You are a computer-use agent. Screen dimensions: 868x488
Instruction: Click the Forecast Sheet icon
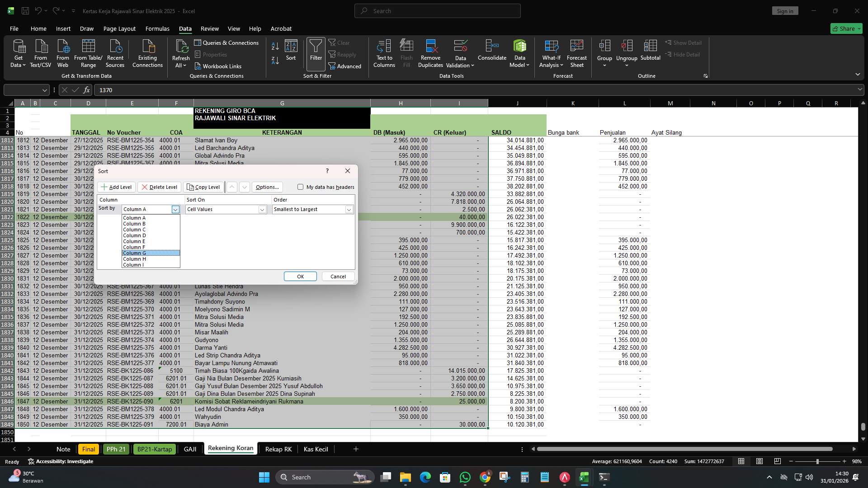click(x=577, y=52)
